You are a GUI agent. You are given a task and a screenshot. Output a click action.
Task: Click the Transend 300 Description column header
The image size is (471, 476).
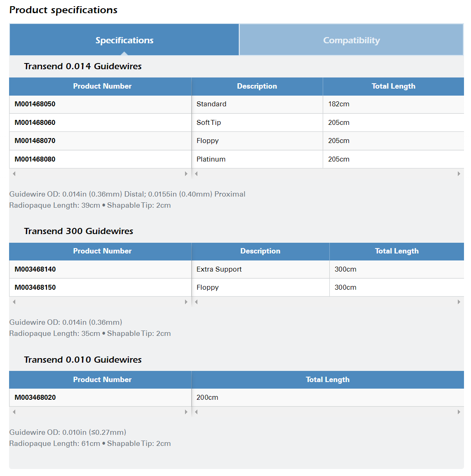pyautogui.click(x=260, y=251)
